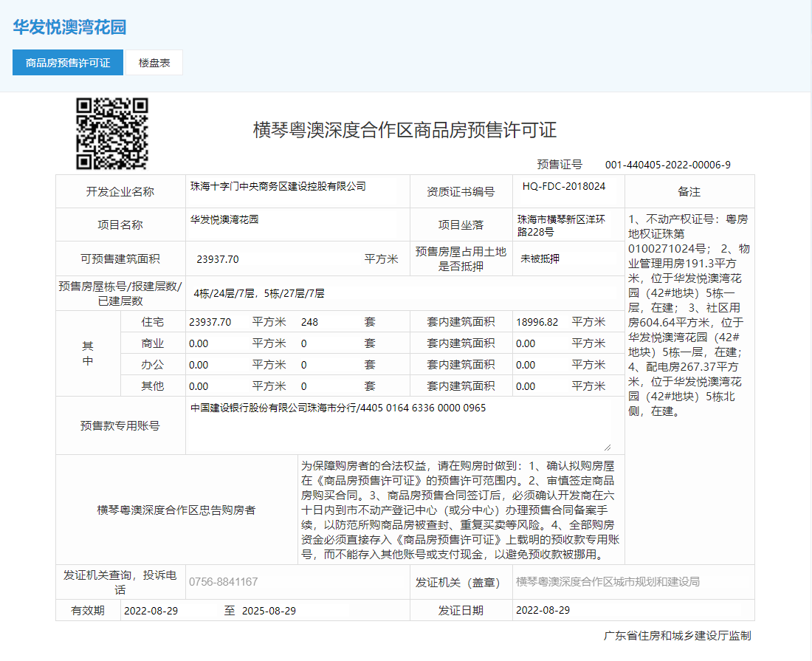Click the complaint phone field 0756-8841167

224,582
